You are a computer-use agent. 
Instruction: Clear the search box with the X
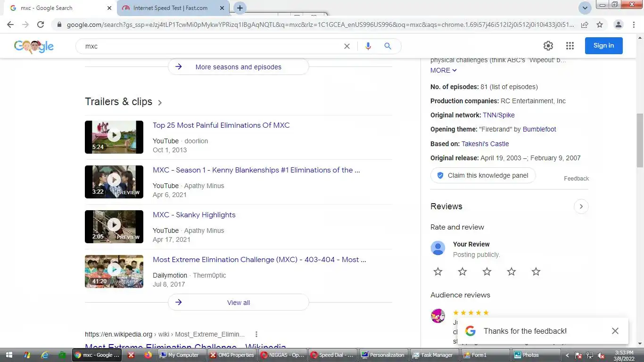(x=347, y=46)
